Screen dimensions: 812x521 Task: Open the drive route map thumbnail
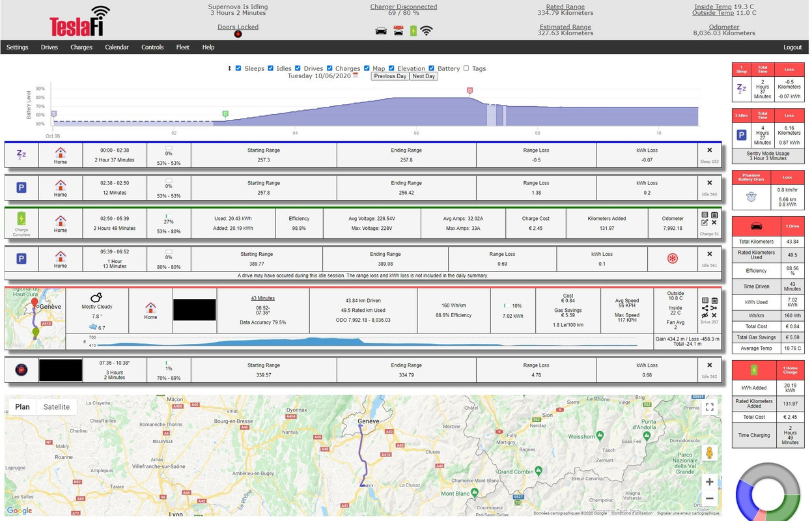click(35, 319)
